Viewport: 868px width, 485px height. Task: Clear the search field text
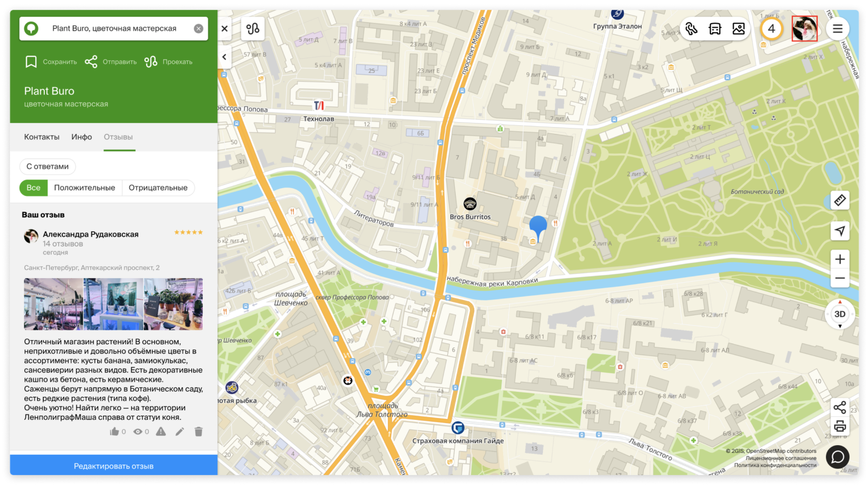(198, 28)
